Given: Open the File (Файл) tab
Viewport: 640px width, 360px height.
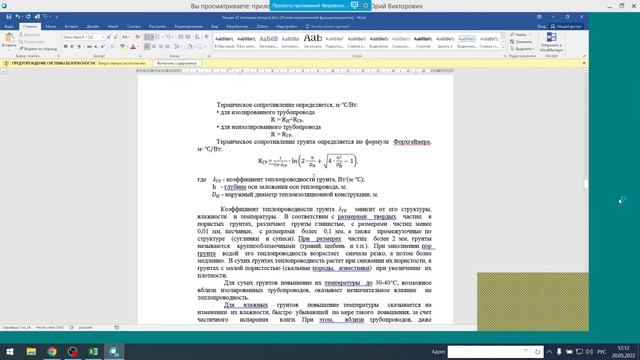Looking at the screenshot, I should coord(9,27).
